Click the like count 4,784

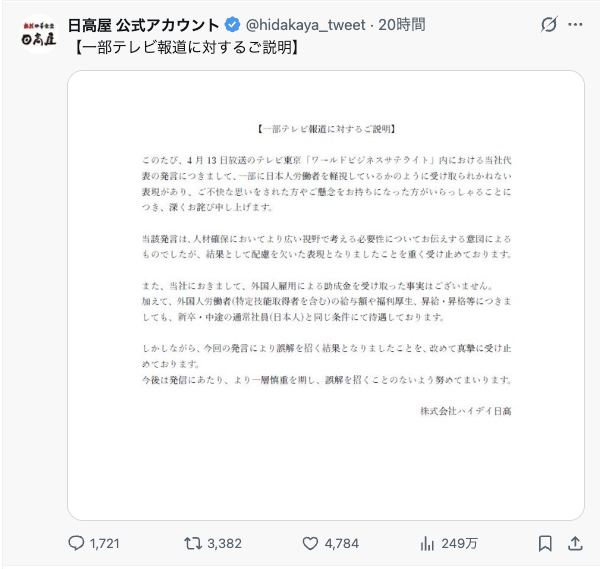coord(341,544)
